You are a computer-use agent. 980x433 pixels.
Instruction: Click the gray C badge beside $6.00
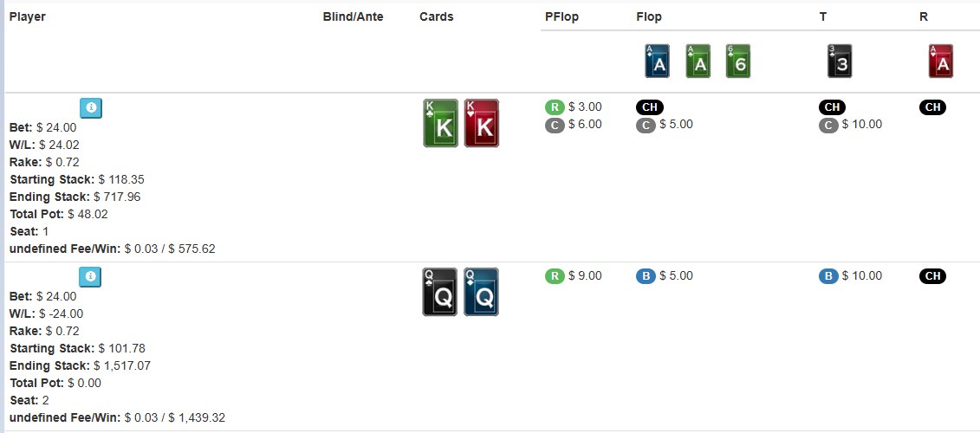(x=555, y=125)
